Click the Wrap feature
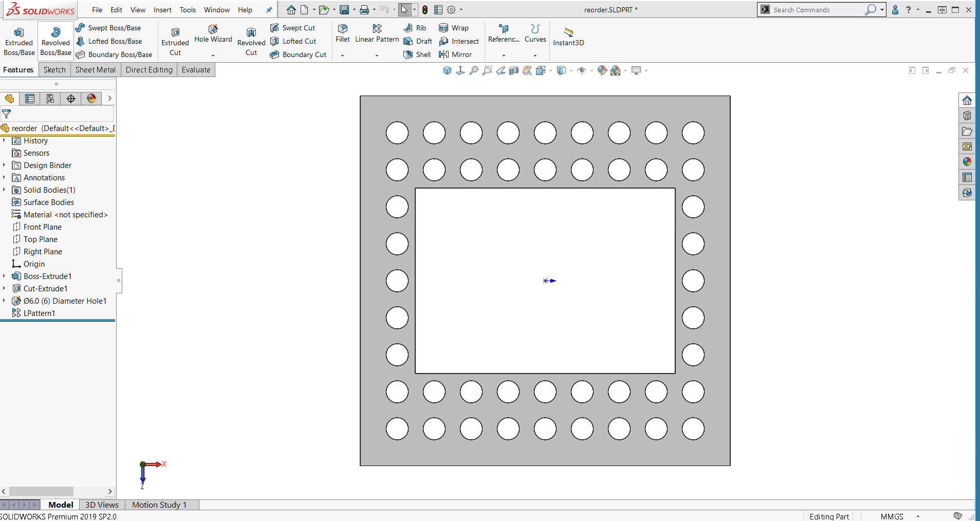 click(454, 28)
